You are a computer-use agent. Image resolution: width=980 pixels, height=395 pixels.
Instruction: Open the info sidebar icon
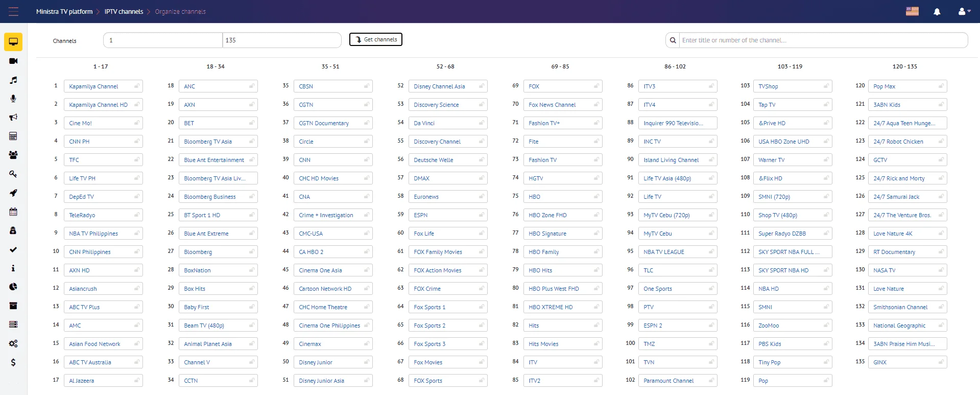pyautogui.click(x=13, y=268)
